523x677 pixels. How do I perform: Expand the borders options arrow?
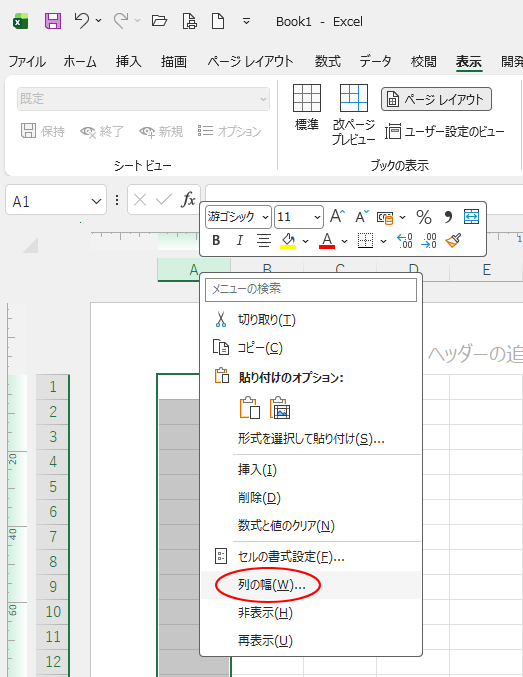click(x=384, y=241)
